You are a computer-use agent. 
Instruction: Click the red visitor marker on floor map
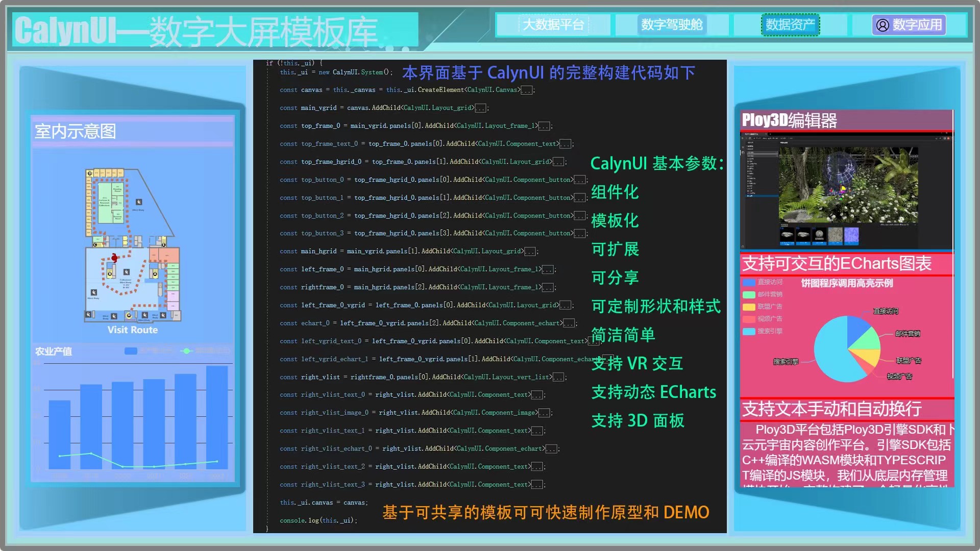114,258
